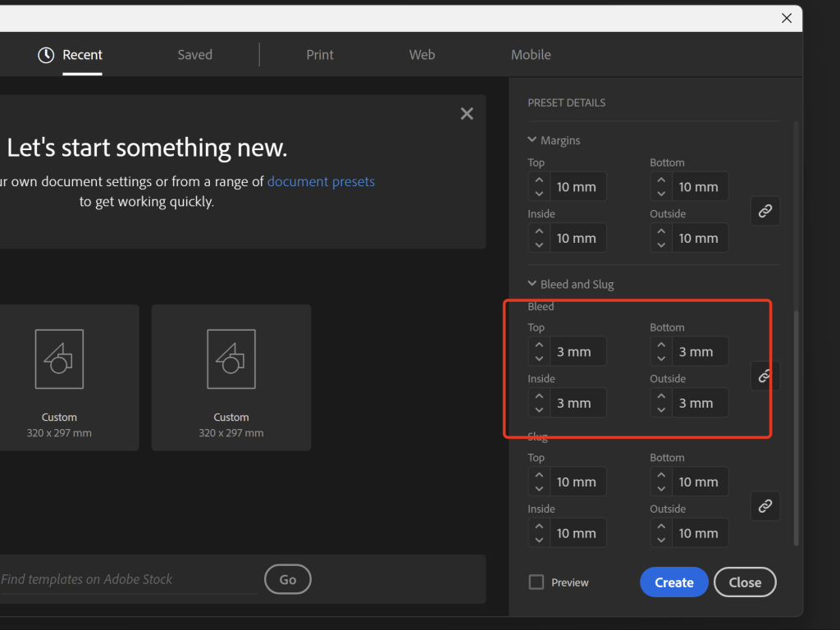Select the first Custom 320 x 297 mm preset

pos(60,377)
